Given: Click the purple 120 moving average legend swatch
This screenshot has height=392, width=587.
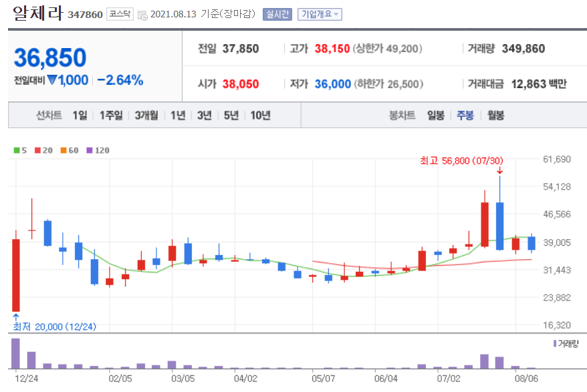Looking at the screenshot, I should tap(90, 150).
